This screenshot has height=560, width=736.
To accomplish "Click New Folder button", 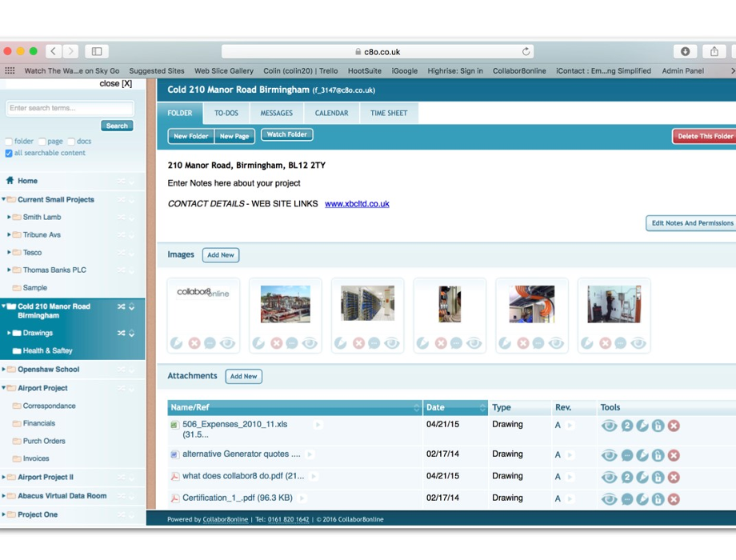I will [x=191, y=136].
